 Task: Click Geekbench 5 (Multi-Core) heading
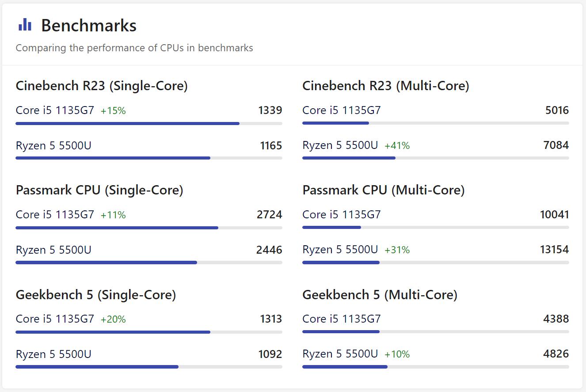click(x=380, y=295)
